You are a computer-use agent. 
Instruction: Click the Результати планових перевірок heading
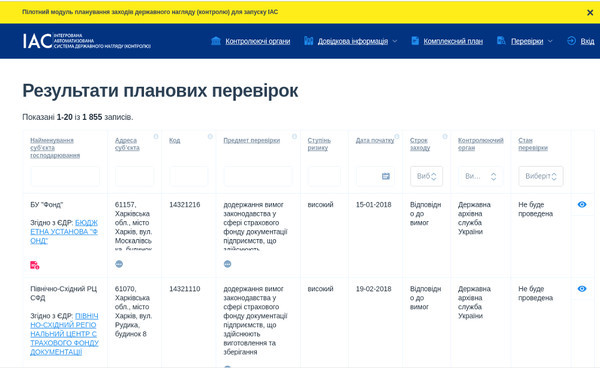click(160, 91)
